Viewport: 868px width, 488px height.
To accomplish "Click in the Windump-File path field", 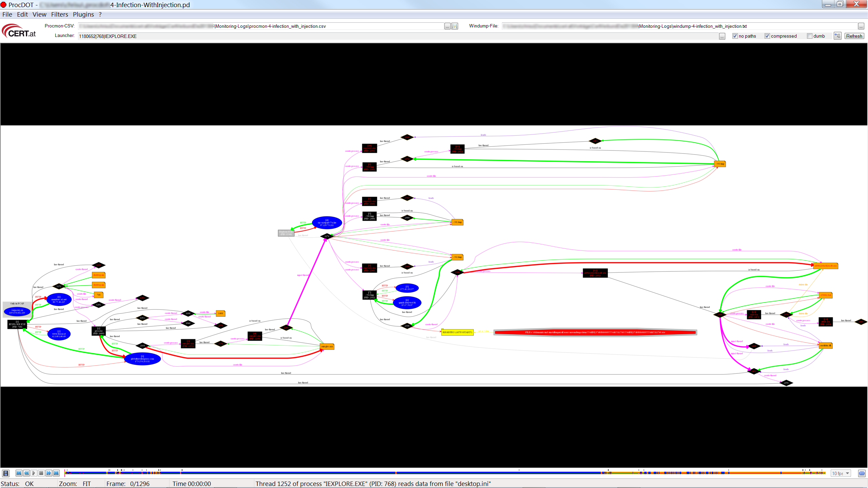I will point(679,26).
